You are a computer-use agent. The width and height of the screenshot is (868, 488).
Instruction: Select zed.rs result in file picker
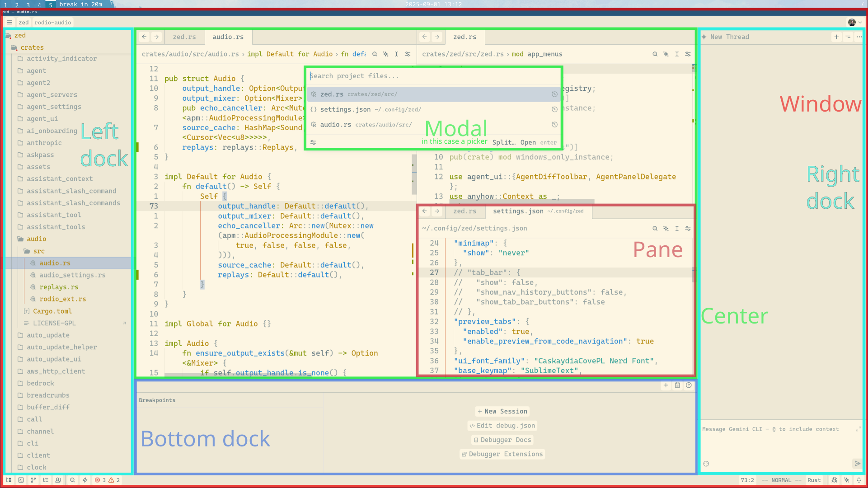coord(433,94)
